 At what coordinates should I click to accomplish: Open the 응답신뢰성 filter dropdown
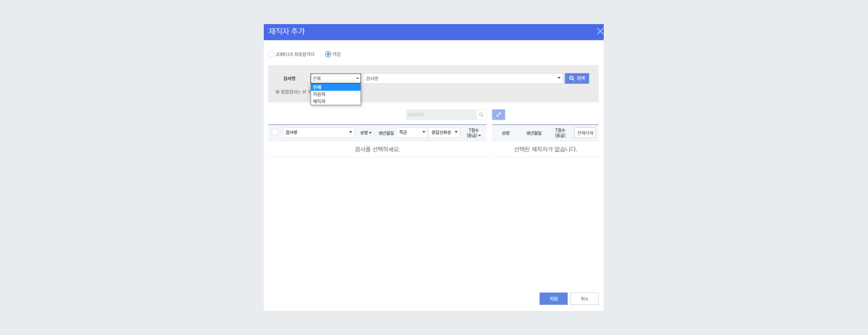click(444, 133)
